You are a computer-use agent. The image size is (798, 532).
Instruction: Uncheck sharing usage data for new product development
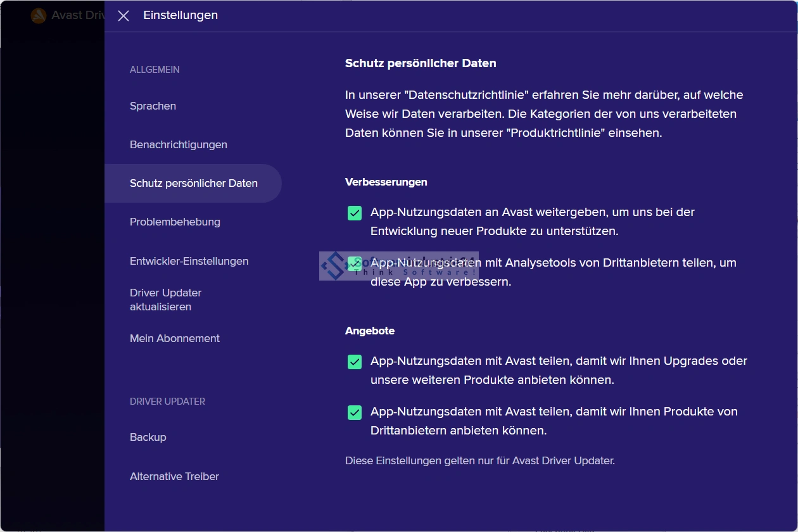coord(355,213)
